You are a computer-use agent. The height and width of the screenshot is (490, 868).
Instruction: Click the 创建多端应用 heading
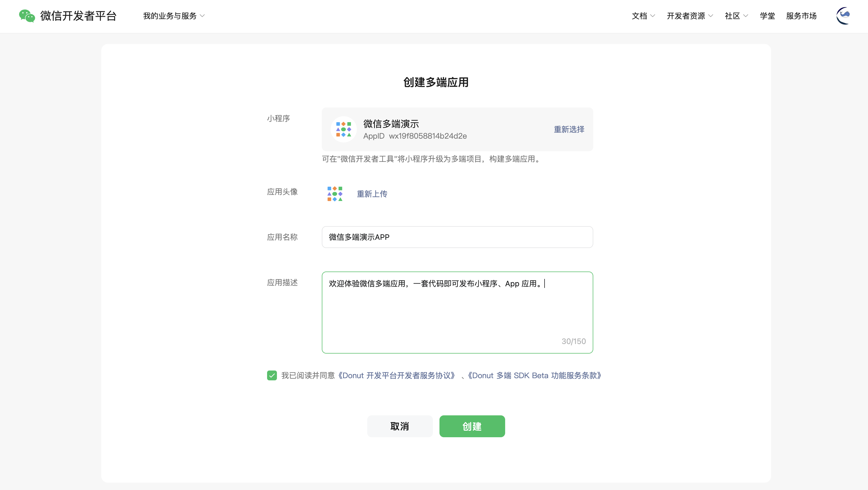coord(436,82)
